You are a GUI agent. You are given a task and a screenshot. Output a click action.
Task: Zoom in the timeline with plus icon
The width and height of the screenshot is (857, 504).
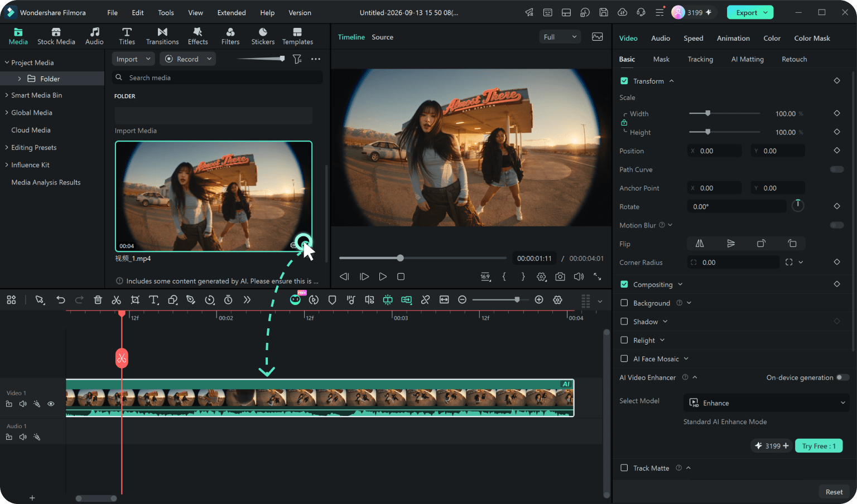[539, 300]
